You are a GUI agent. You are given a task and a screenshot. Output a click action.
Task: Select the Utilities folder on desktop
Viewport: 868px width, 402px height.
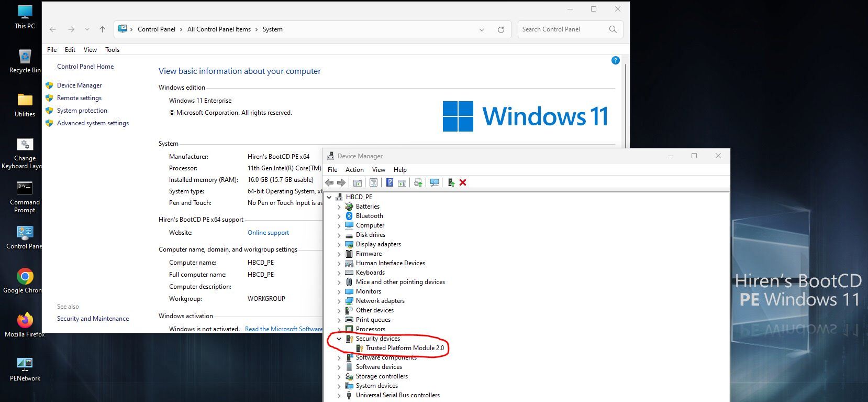coord(25,105)
